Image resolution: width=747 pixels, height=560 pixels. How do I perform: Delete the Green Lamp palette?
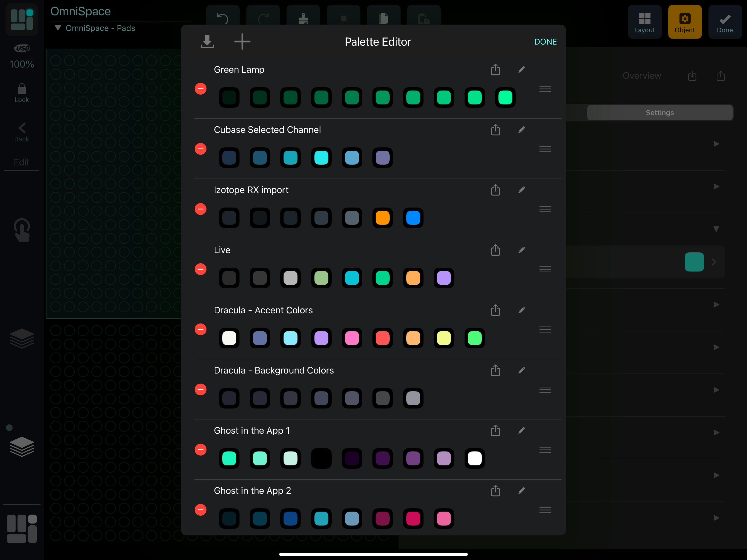201,89
